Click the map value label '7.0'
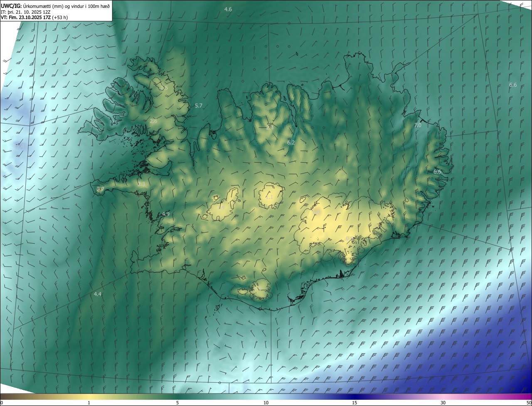 pyautogui.click(x=418, y=125)
